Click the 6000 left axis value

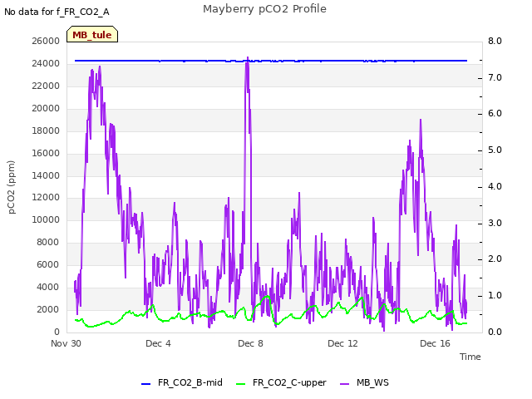click(48, 264)
